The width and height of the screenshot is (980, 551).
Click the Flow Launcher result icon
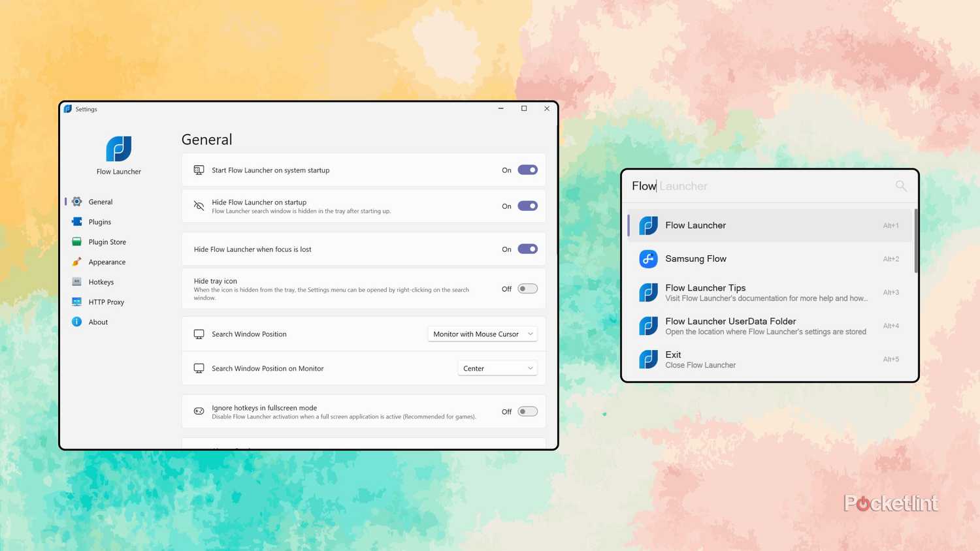coord(648,225)
